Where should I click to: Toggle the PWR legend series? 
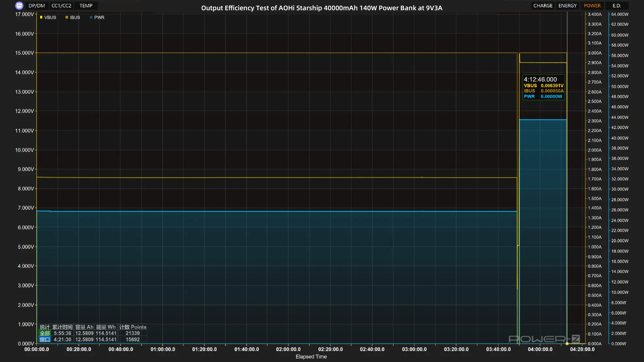click(97, 17)
